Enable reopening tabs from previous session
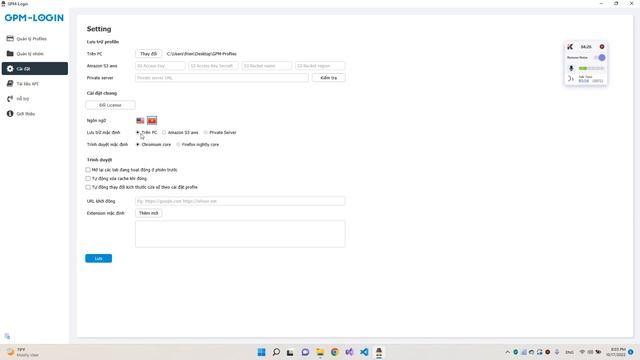The image size is (640, 360). [88, 170]
